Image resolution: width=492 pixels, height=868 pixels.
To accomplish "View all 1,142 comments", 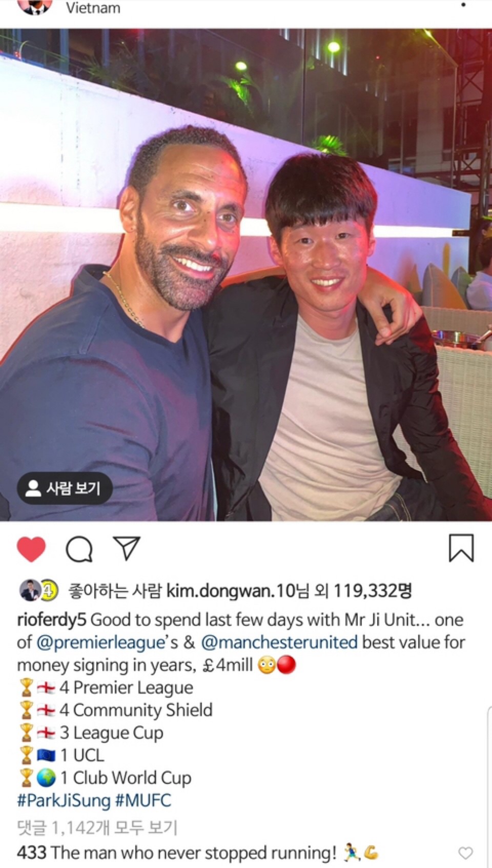I will [97, 827].
